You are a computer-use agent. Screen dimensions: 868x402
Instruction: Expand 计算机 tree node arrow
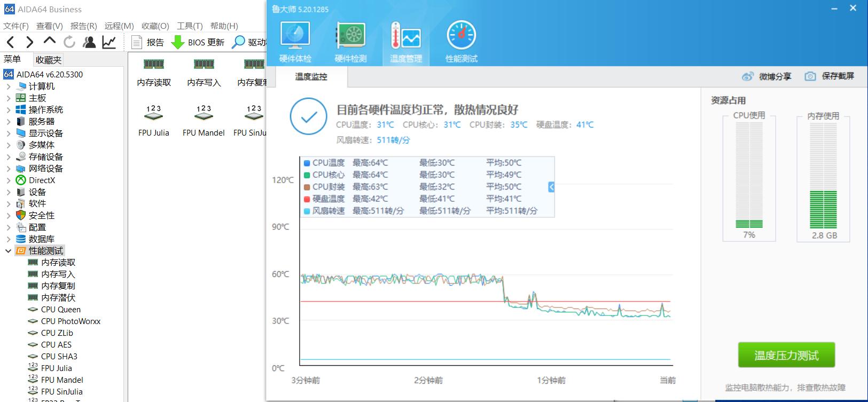8,86
